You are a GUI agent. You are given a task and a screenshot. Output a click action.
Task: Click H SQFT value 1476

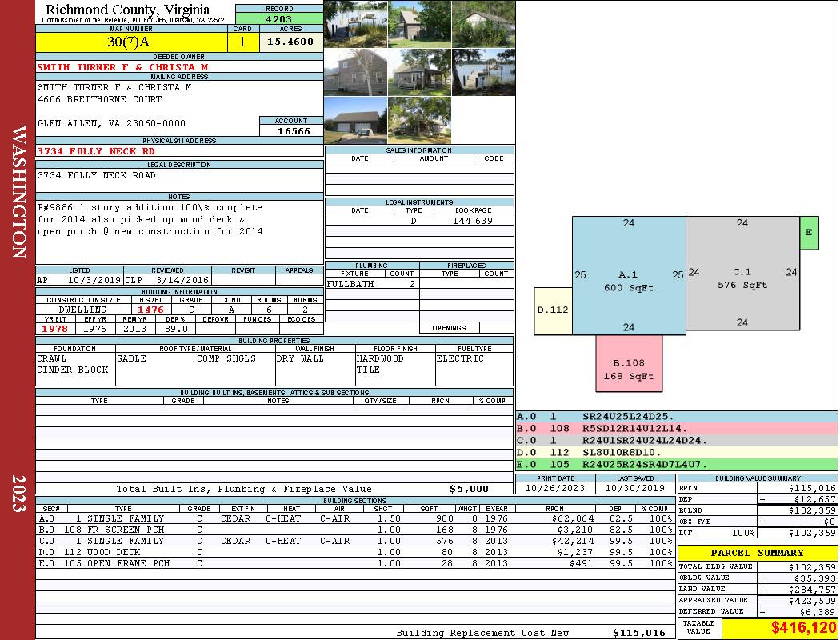150,310
